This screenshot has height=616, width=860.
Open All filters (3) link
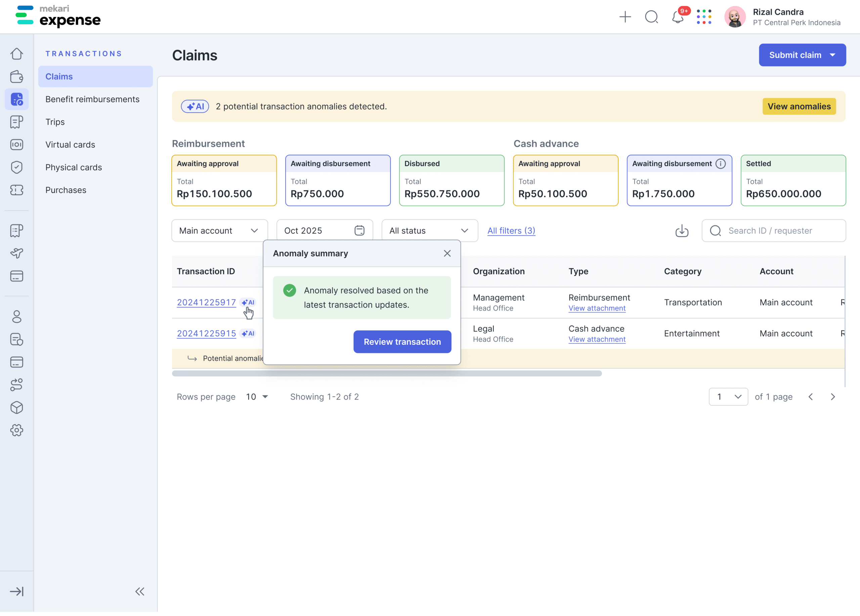511,231
